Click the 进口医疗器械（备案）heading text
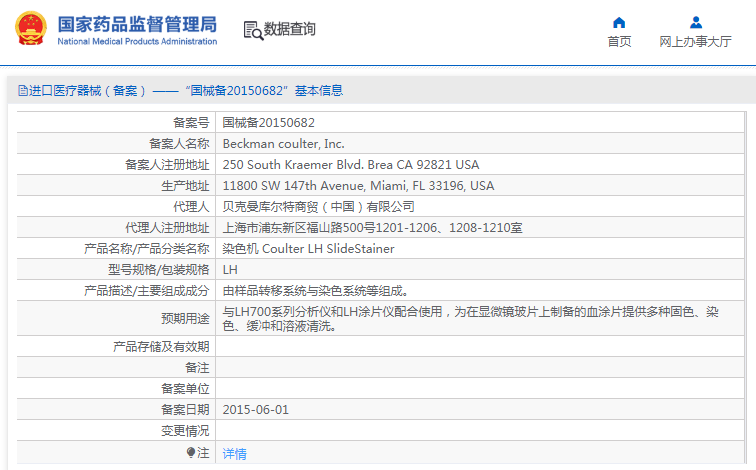The height and width of the screenshot is (470, 756). pos(88,91)
